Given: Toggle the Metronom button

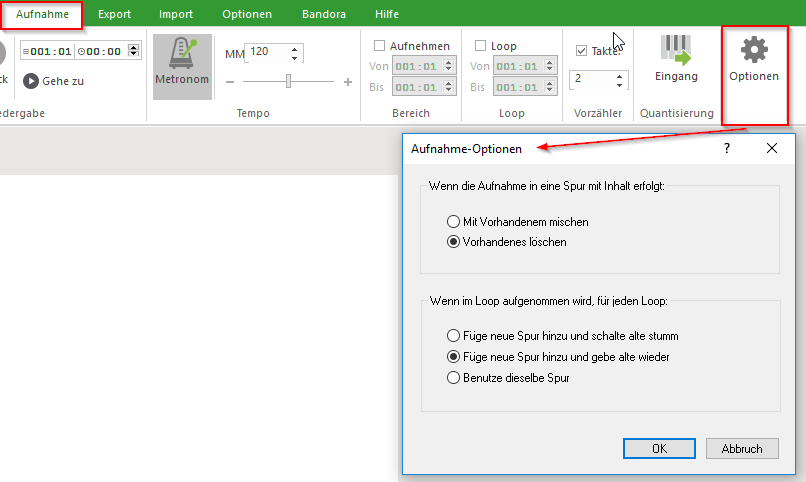Looking at the screenshot, I should pyautogui.click(x=182, y=66).
